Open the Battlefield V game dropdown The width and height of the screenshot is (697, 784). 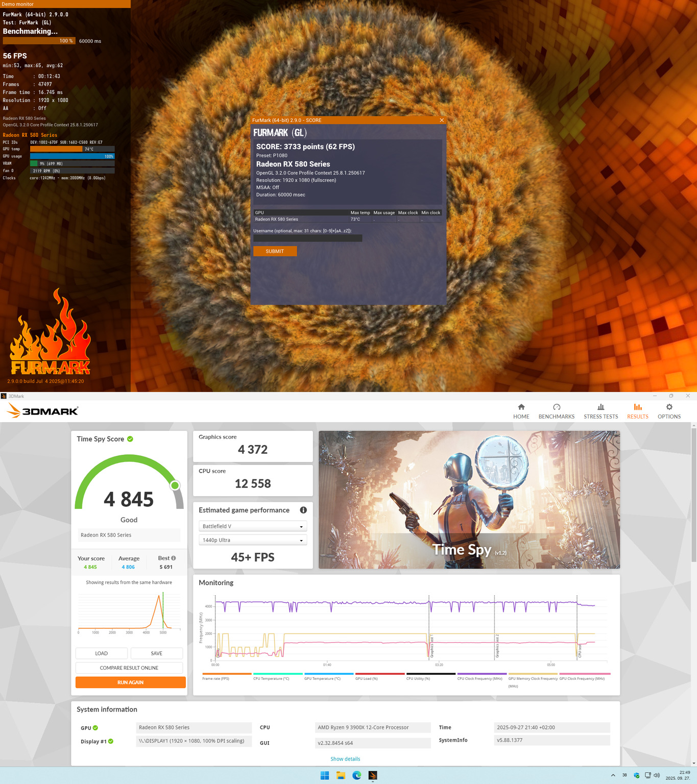(253, 526)
